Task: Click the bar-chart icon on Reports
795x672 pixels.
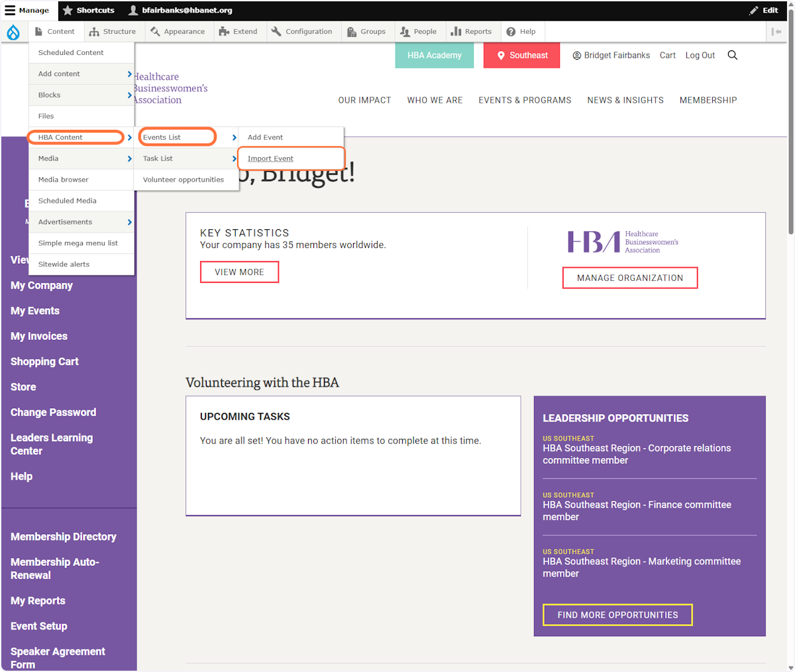Action: 456,31
